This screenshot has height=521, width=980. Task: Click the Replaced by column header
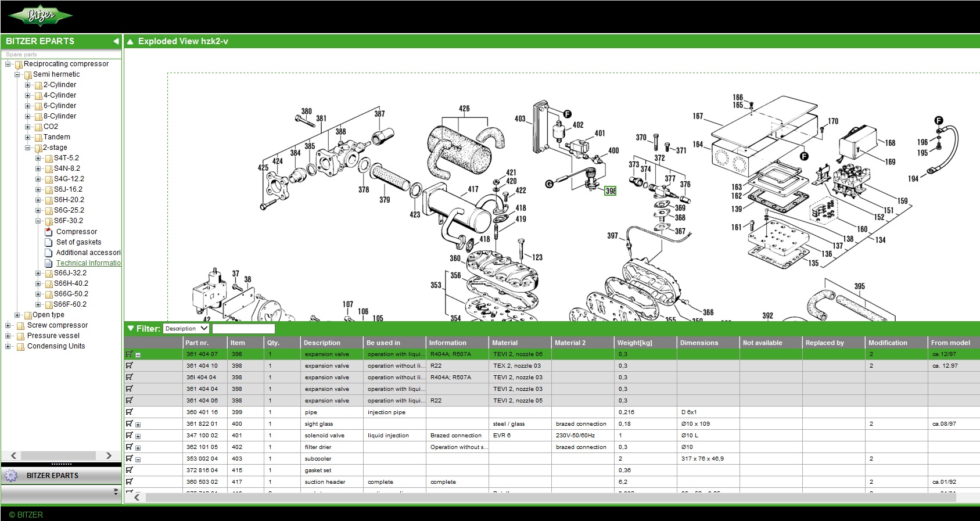point(834,343)
